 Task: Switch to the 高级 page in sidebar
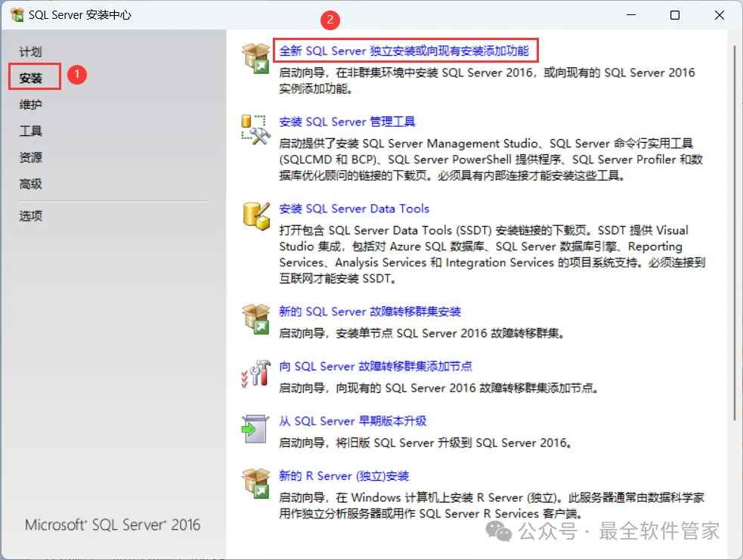31,184
